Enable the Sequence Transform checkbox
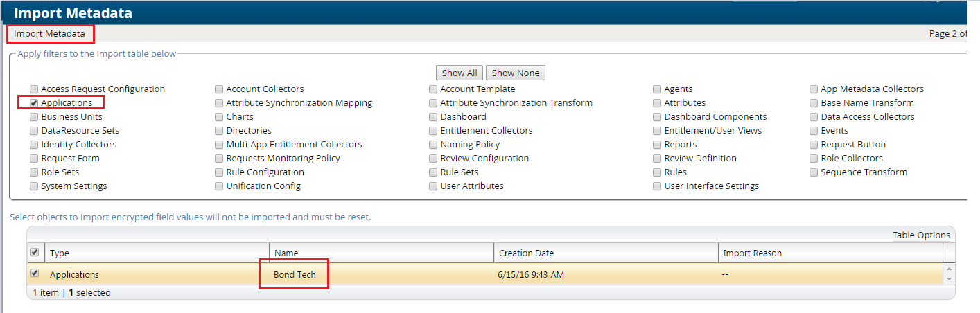Image resolution: width=980 pixels, height=313 pixels. (x=814, y=172)
